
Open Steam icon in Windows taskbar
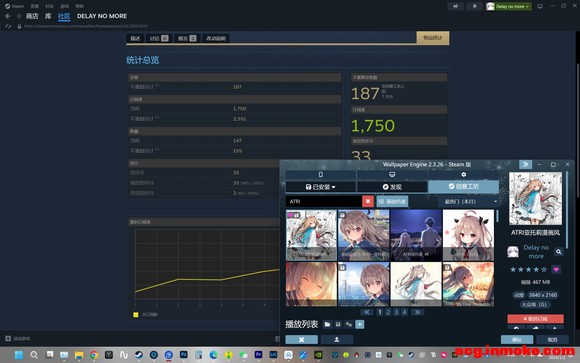(139, 355)
